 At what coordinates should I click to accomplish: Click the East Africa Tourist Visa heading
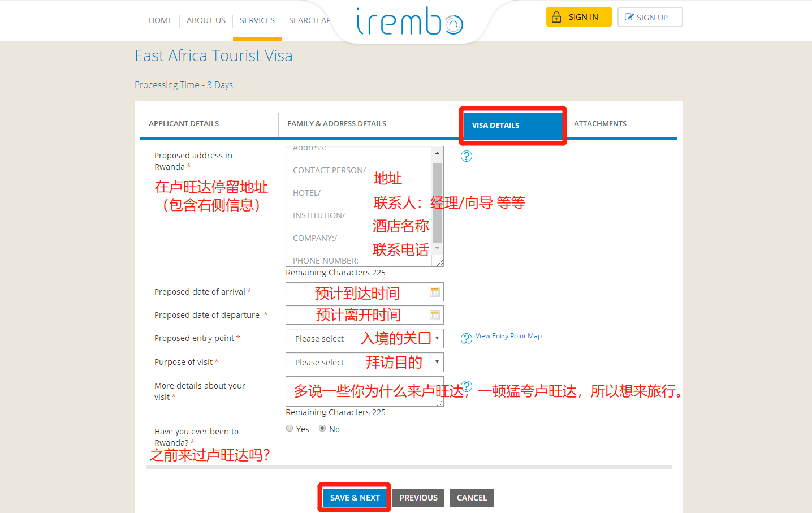click(x=214, y=55)
